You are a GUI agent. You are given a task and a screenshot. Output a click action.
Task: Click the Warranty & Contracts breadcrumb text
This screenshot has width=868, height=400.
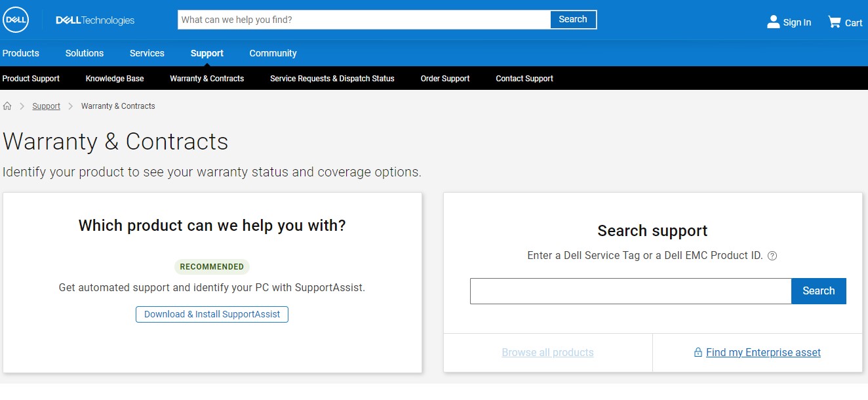pos(118,106)
